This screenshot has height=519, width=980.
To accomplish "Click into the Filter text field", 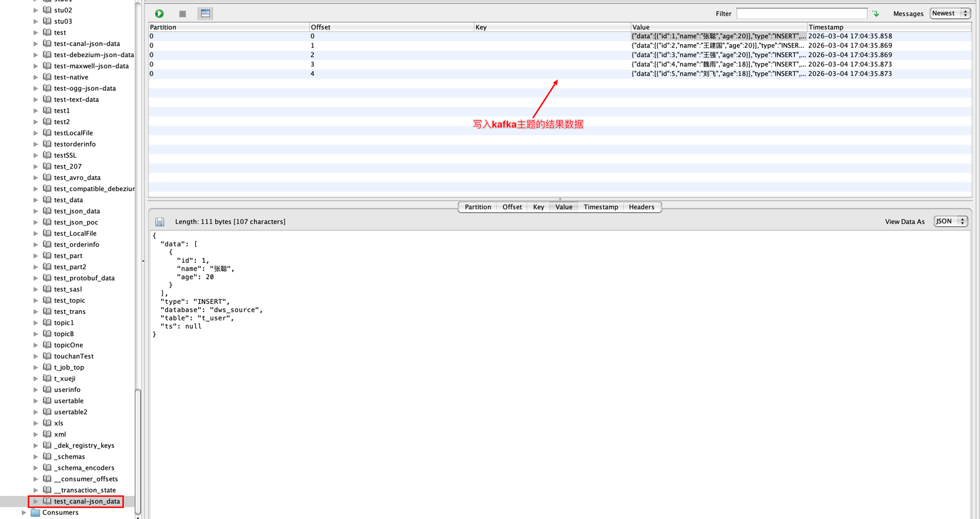I will click(801, 14).
